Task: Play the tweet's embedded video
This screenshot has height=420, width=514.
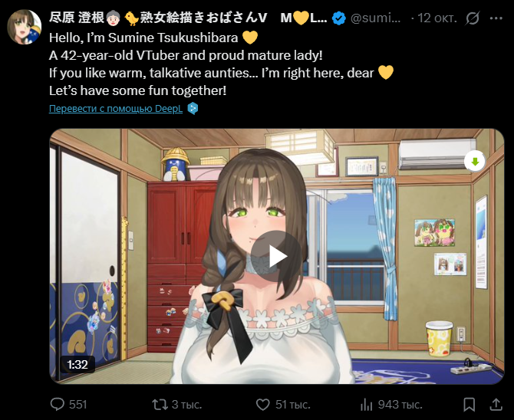Action: (275, 256)
